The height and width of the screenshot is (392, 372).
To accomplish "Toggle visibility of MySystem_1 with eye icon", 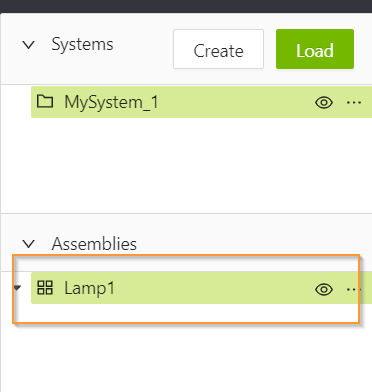I will click(x=324, y=102).
